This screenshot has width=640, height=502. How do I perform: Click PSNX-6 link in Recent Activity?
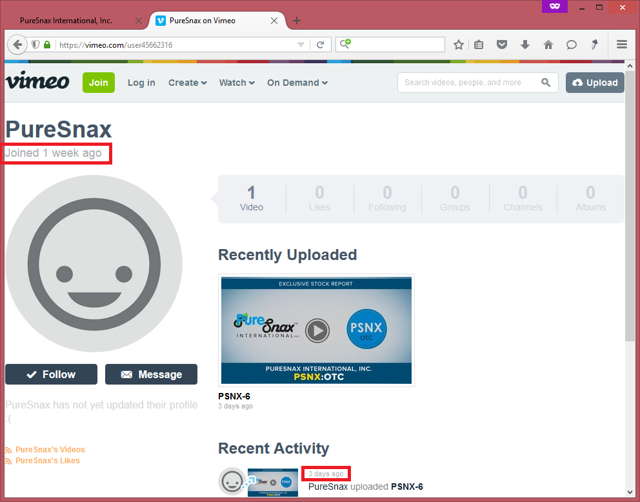pyautogui.click(x=407, y=486)
